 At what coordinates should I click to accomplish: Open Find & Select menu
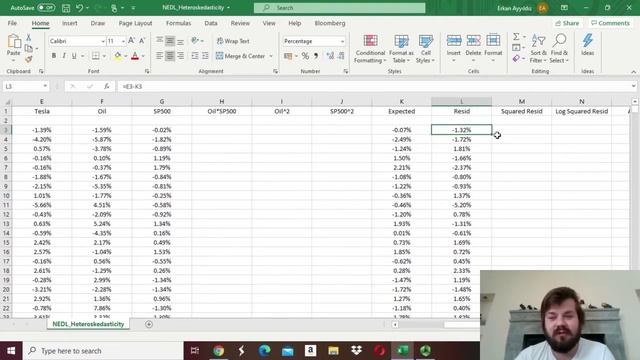pyautogui.click(x=559, y=49)
